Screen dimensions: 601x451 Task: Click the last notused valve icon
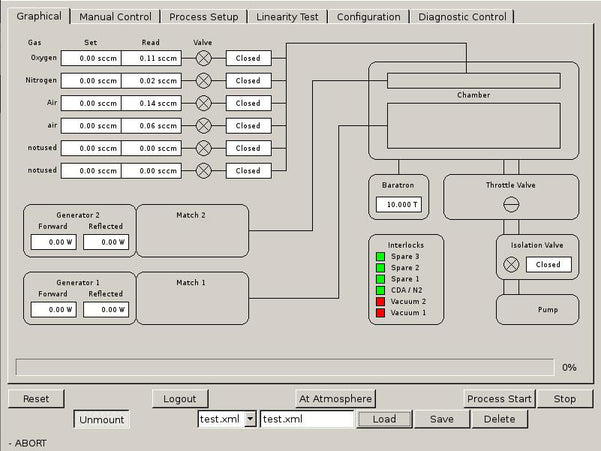pos(203,171)
